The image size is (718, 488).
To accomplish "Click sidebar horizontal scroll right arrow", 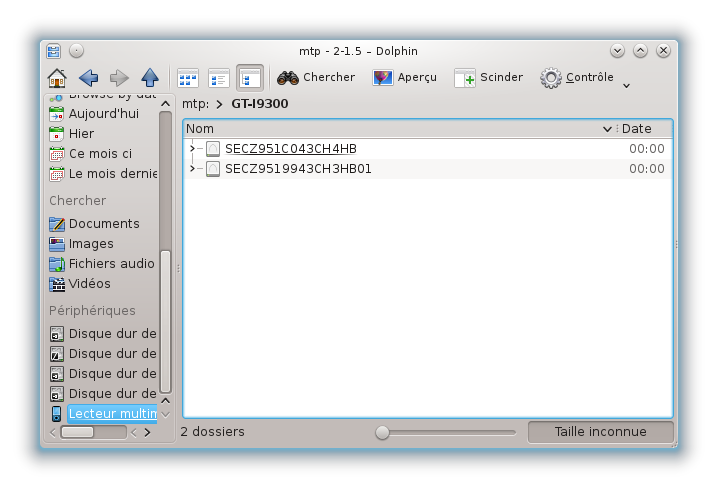I will (147, 433).
